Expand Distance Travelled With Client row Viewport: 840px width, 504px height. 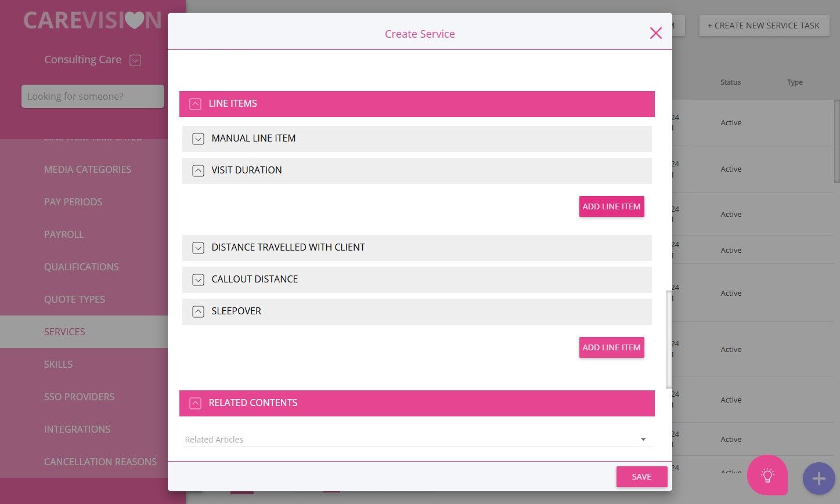click(x=198, y=248)
